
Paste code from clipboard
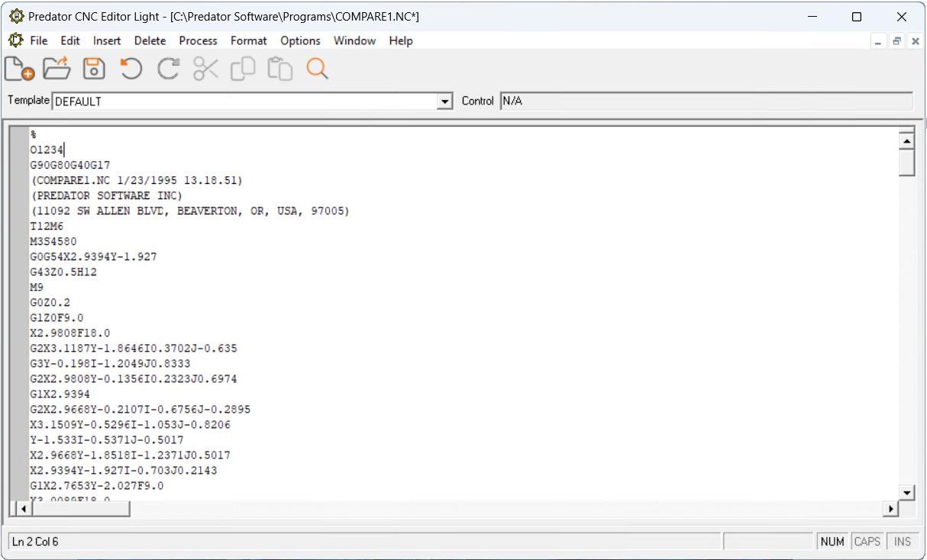coord(280,69)
